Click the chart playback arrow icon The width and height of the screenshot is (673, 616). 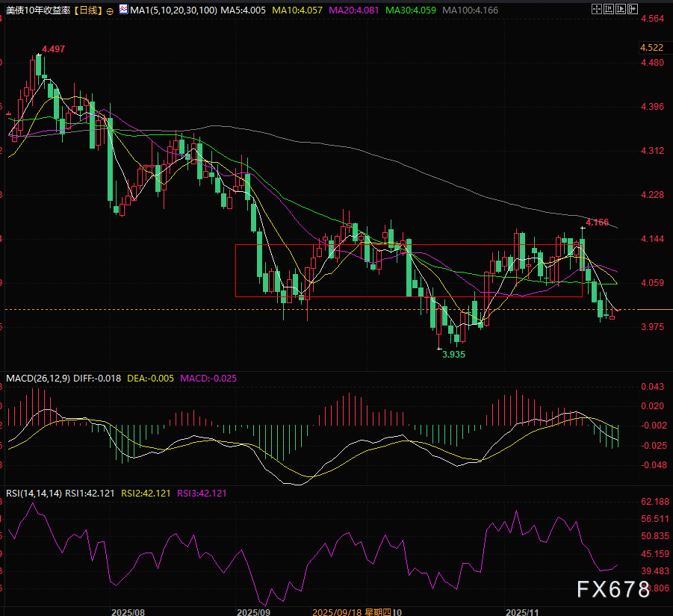(621, 10)
